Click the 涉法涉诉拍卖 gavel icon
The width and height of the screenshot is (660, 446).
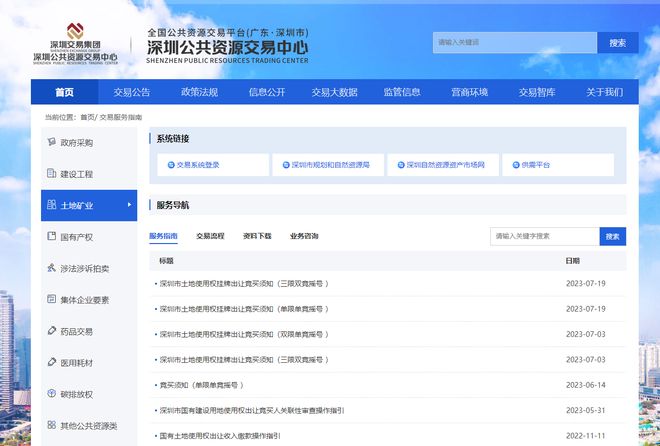(x=51, y=268)
